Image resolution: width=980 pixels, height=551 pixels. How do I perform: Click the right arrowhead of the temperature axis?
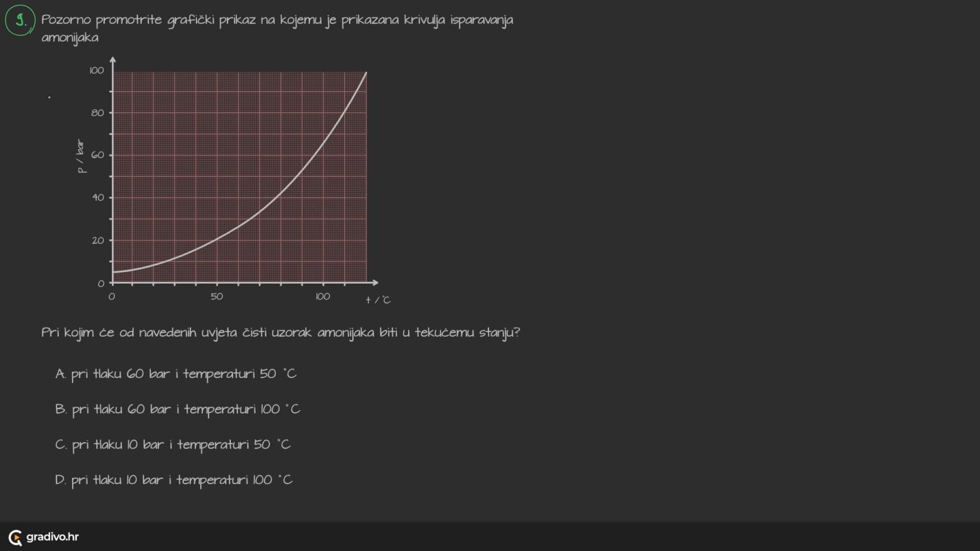(x=375, y=282)
